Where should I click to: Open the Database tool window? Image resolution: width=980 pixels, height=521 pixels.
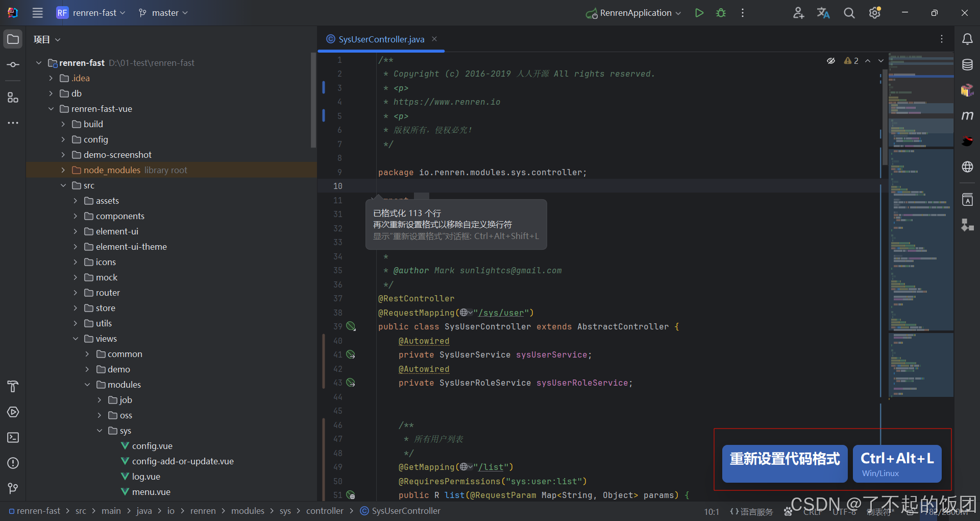click(967, 65)
